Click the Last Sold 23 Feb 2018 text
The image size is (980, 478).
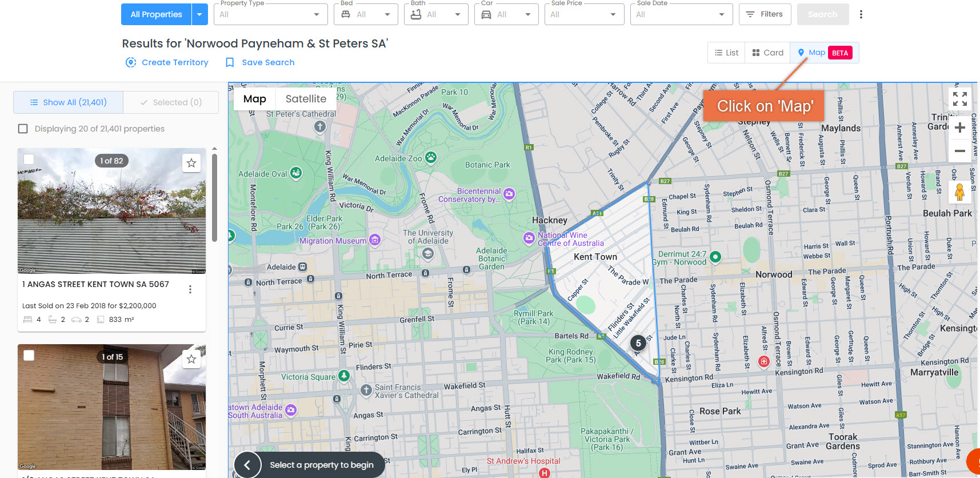click(89, 306)
